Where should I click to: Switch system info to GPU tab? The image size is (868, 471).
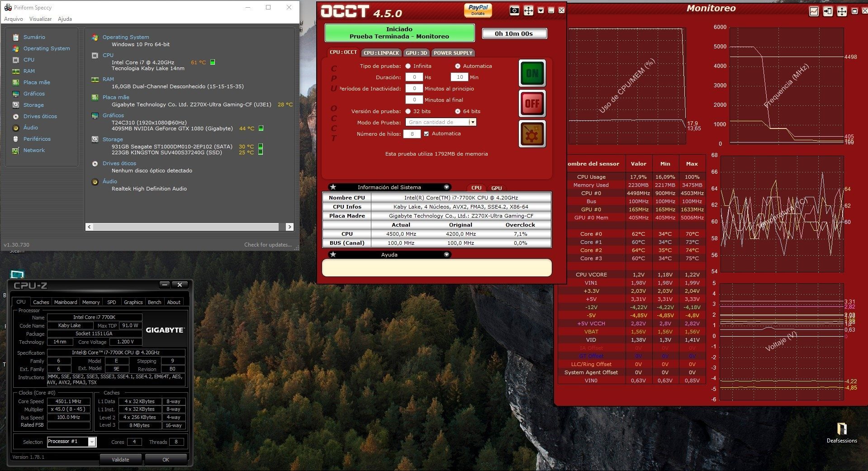click(x=497, y=188)
